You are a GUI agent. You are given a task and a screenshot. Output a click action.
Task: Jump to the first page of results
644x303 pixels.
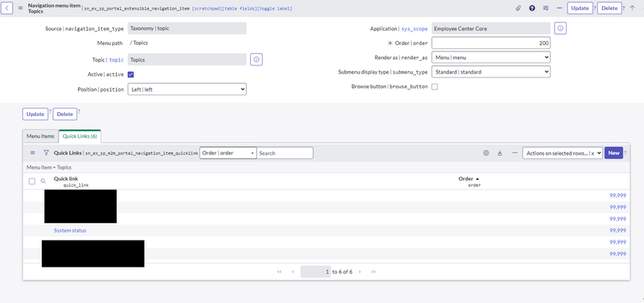(279, 271)
